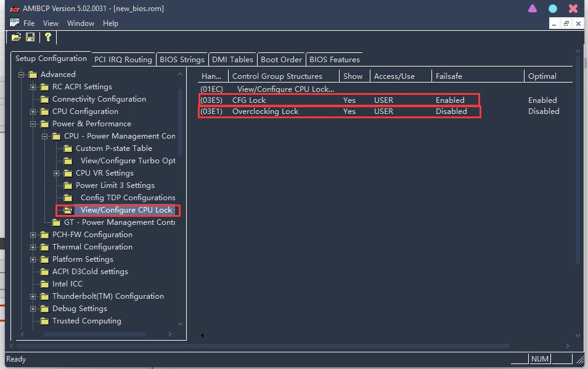This screenshot has height=369, width=588.
Task: Click the folder icon next to Advanced
Action: pos(33,75)
